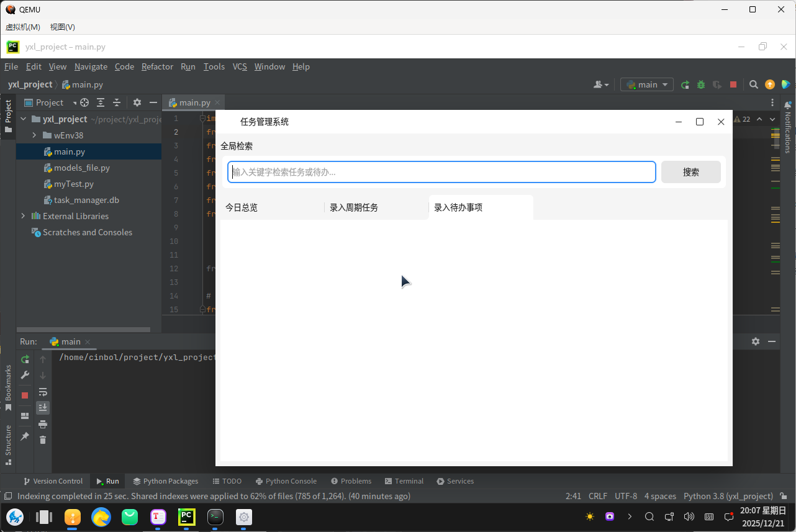This screenshot has height=532, width=796.
Task: Click the 搜索 button
Action: click(691, 172)
